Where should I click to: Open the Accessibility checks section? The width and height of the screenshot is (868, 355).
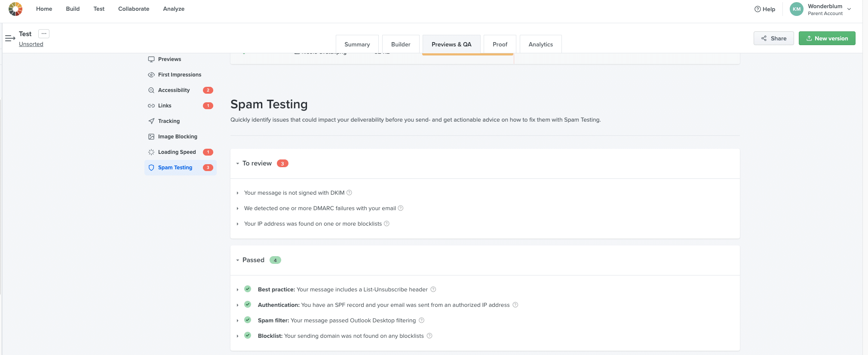[174, 90]
